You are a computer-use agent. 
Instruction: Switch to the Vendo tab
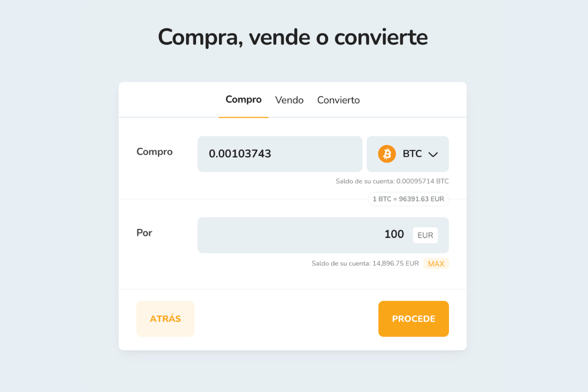(289, 100)
